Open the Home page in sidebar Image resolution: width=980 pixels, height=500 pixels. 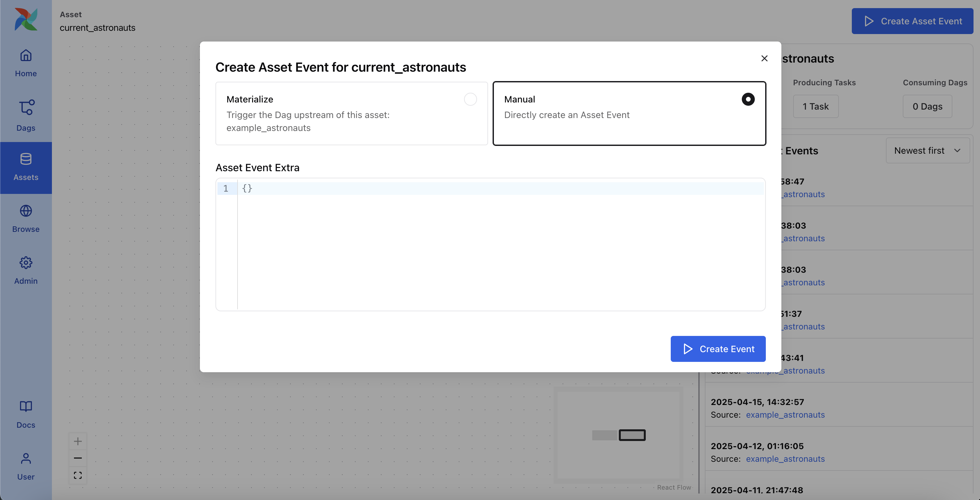(26, 63)
